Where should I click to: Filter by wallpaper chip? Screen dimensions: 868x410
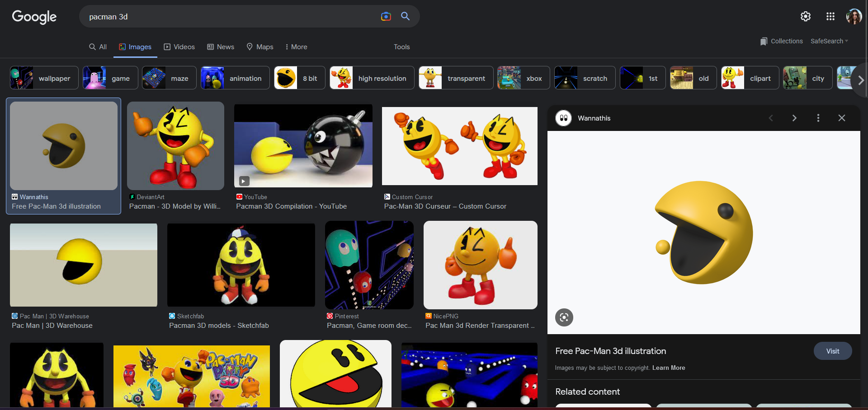pos(44,78)
